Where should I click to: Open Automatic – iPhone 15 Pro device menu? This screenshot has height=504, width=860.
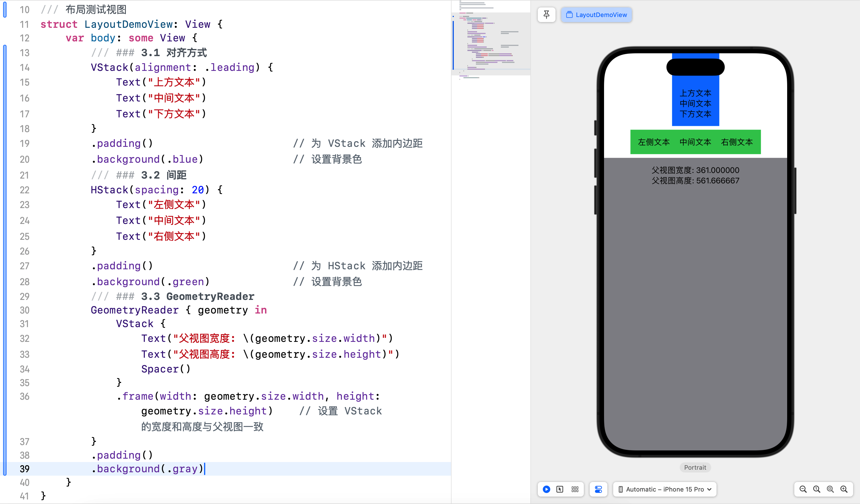[665, 489]
